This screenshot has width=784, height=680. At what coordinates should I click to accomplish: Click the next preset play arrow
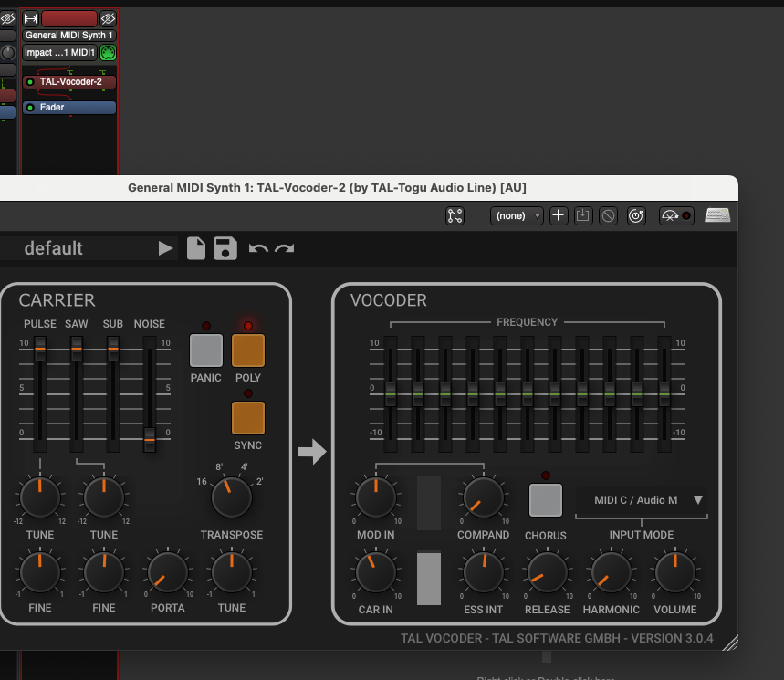(165, 248)
